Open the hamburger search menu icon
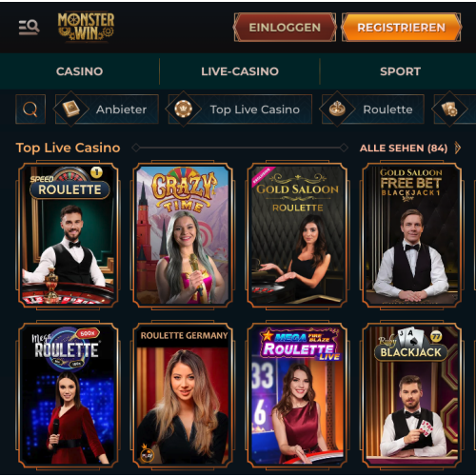The image size is (476, 476). click(29, 27)
